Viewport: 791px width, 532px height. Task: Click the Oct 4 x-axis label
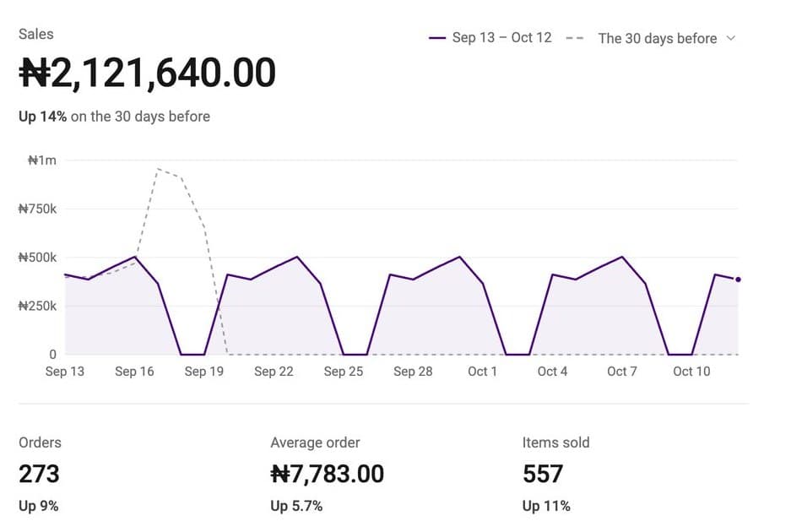(552, 372)
